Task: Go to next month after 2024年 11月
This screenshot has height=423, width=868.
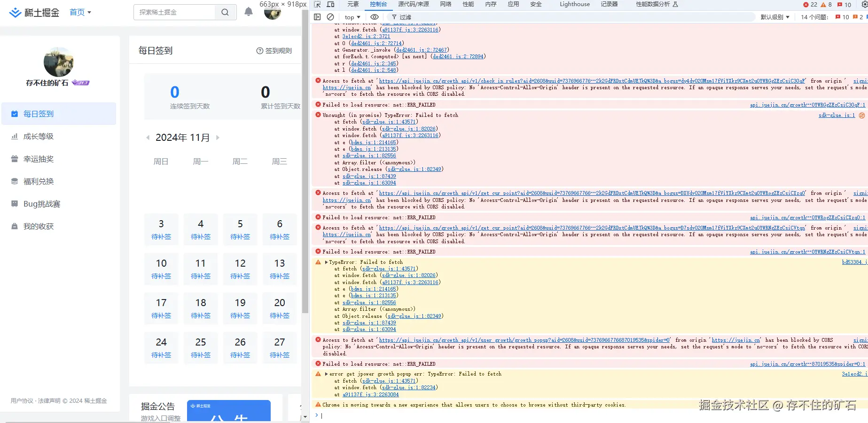Action: tap(218, 138)
